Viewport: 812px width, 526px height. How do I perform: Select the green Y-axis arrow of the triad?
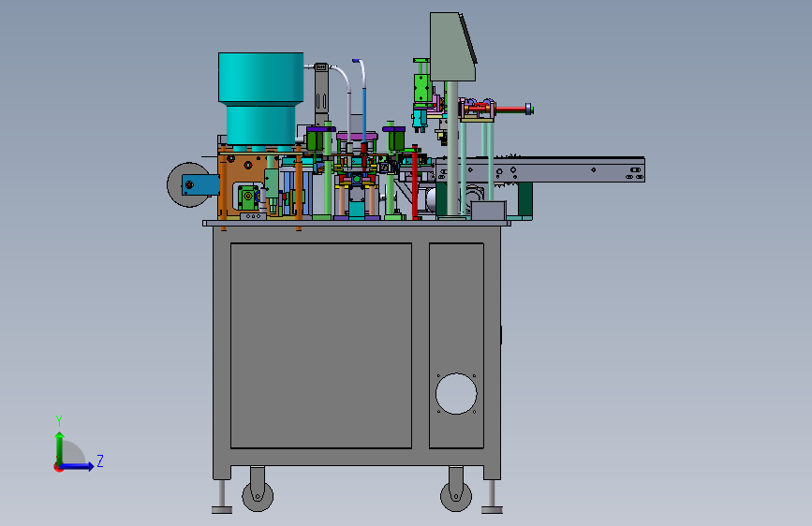tap(60, 448)
